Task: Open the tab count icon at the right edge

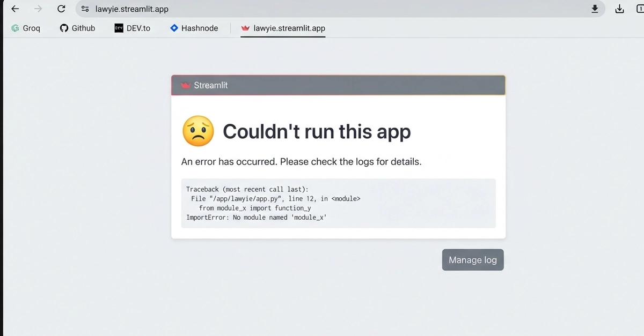Action: (x=640, y=9)
